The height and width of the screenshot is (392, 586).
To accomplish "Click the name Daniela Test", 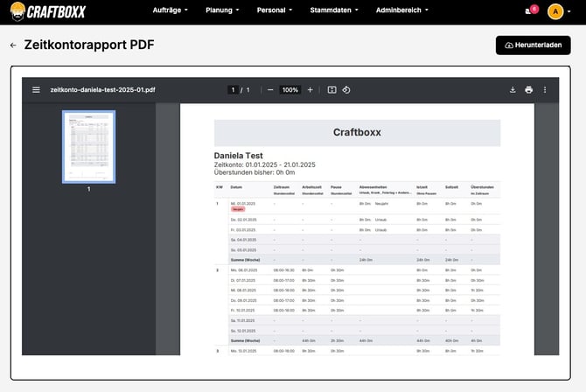I will [x=239, y=156].
